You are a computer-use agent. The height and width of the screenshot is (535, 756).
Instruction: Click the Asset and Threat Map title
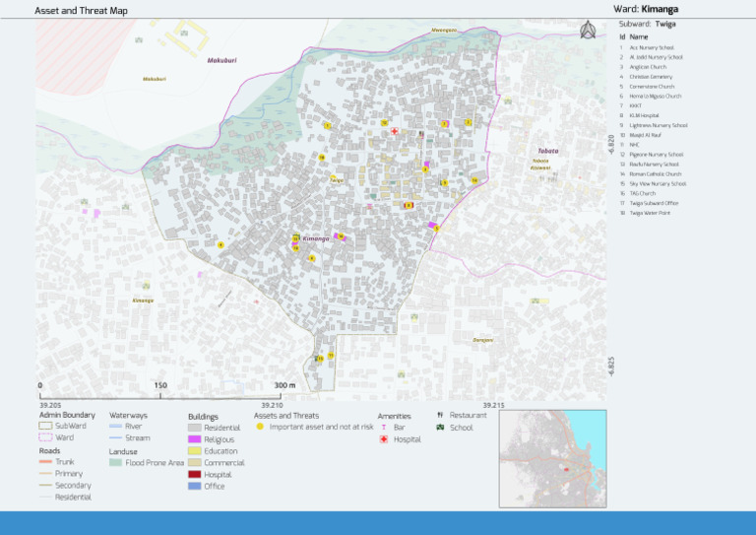pyautogui.click(x=81, y=11)
